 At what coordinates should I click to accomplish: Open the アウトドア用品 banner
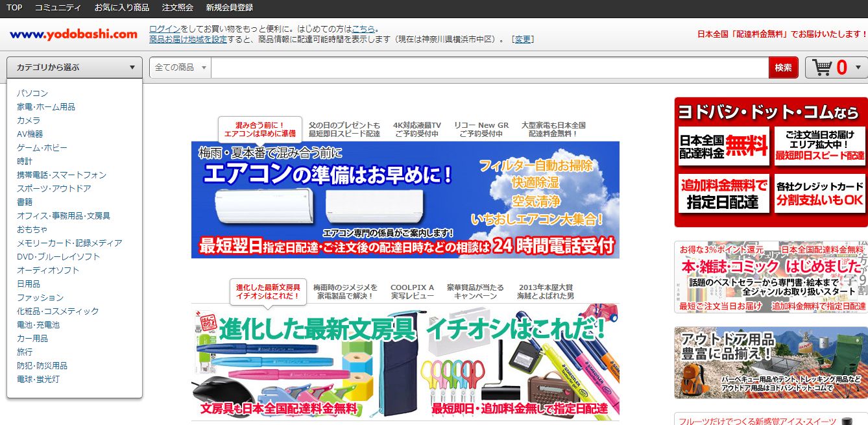point(771,363)
